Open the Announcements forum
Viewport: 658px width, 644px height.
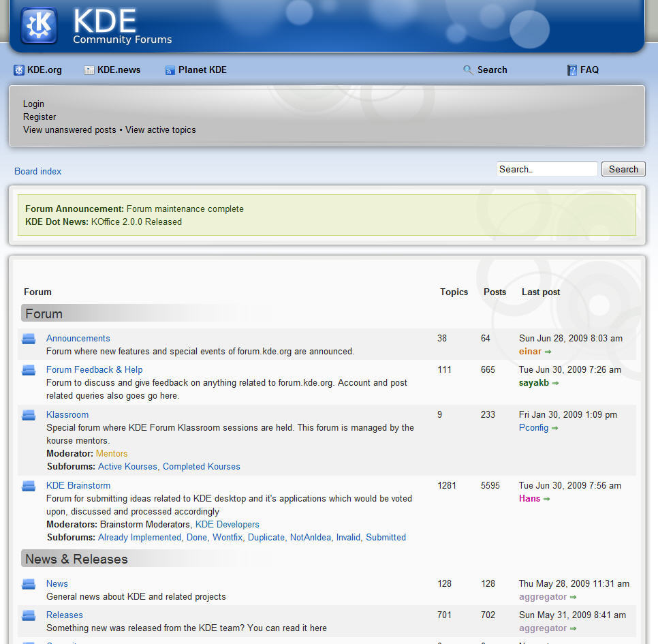[x=78, y=339]
